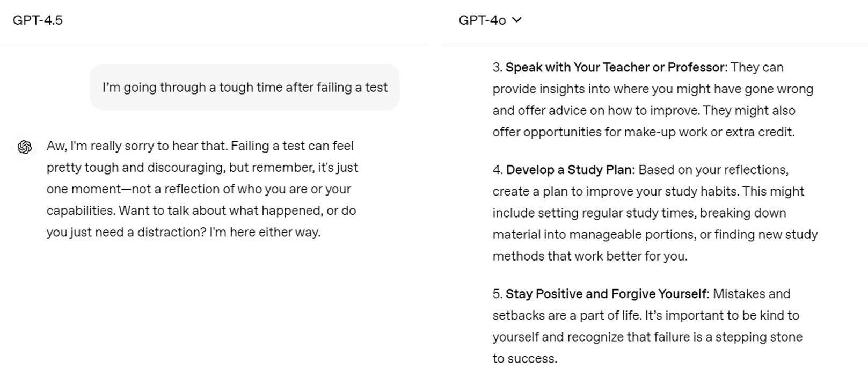Click the list number 3 marker
The height and width of the screenshot is (376, 868).
coord(498,67)
